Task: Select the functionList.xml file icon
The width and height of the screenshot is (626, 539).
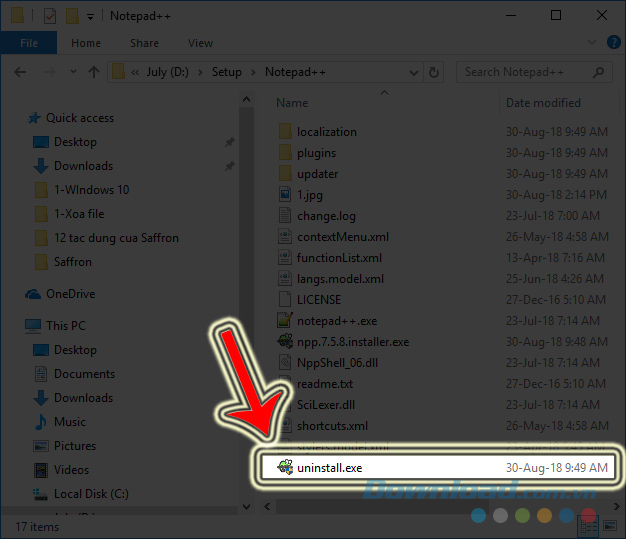Action: coord(285,258)
